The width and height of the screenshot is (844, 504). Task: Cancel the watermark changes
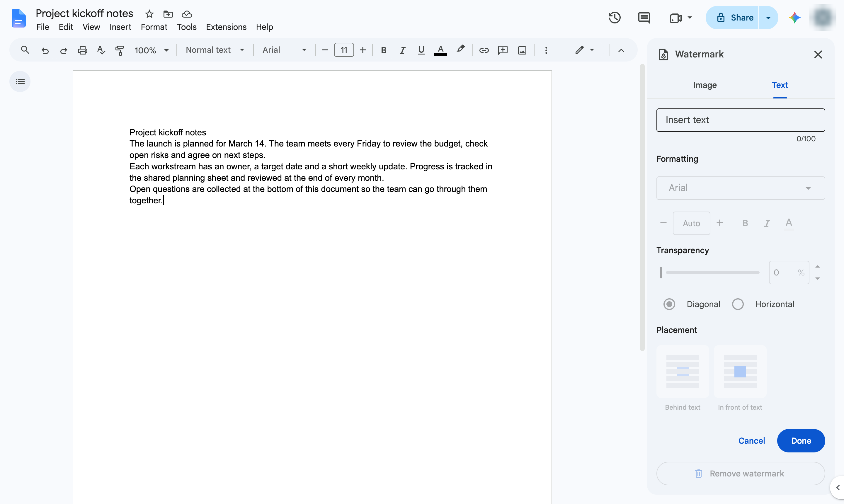point(752,440)
